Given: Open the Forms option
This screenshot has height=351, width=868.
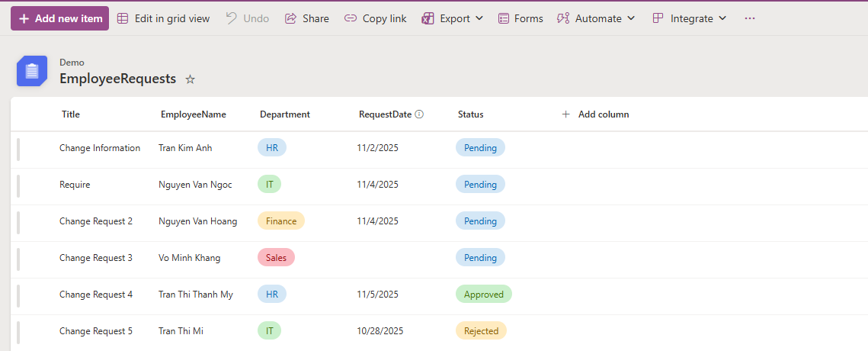Looking at the screenshot, I should [520, 18].
